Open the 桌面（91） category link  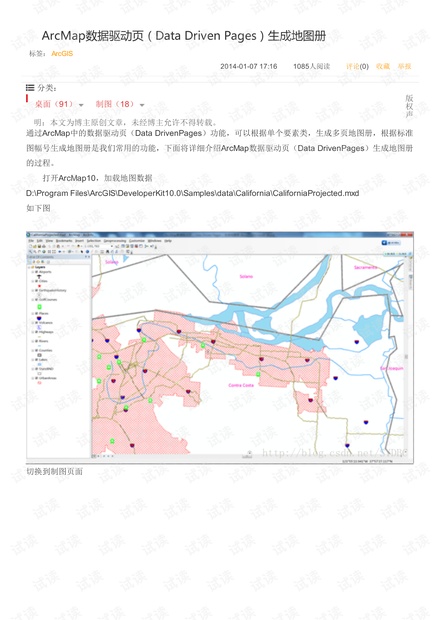(54, 104)
